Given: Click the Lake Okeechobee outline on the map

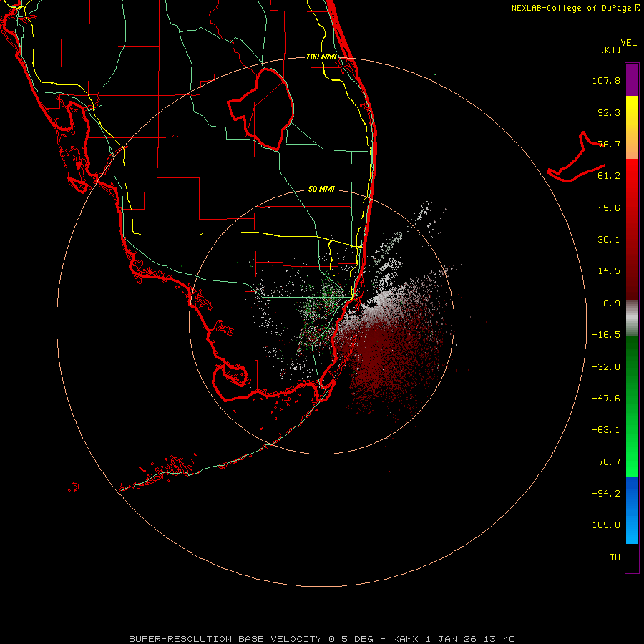Looking at the screenshot, I should [x=262, y=109].
